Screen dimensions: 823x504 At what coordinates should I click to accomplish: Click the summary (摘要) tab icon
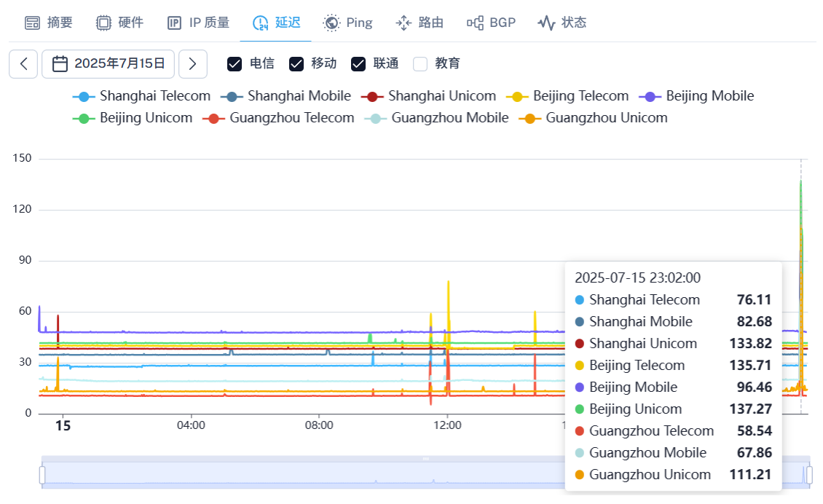(x=32, y=23)
